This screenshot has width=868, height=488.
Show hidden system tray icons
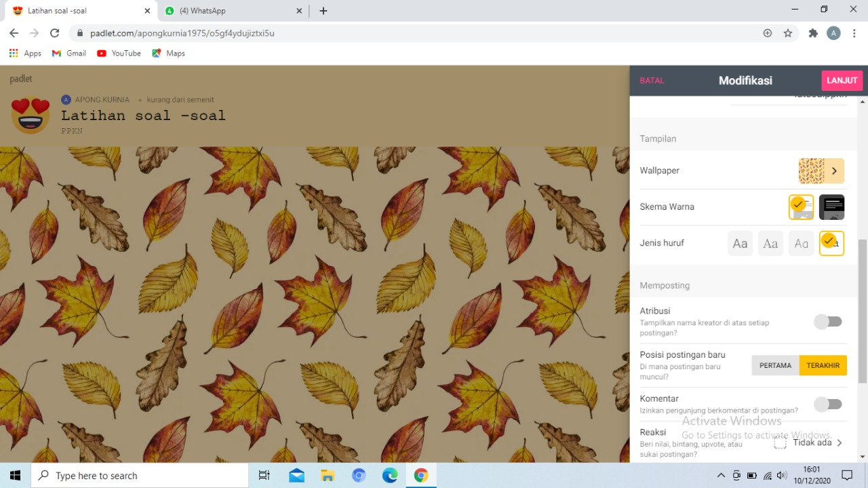[x=721, y=476]
